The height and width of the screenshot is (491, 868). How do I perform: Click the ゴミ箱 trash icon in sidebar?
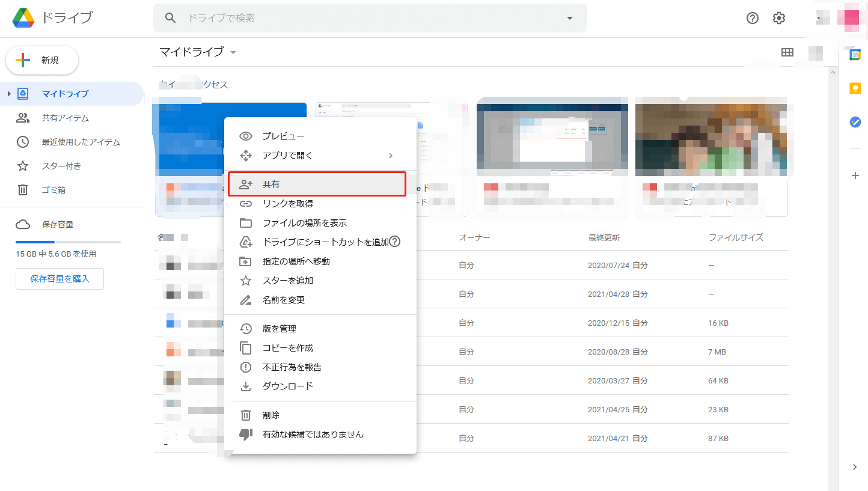[x=23, y=189]
